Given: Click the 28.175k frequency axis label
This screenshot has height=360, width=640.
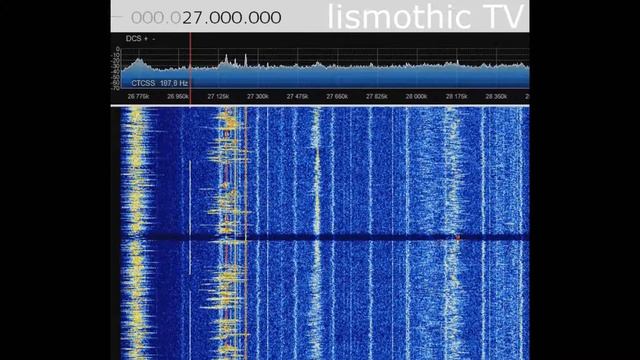Looking at the screenshot, I should tap(456, 97).
